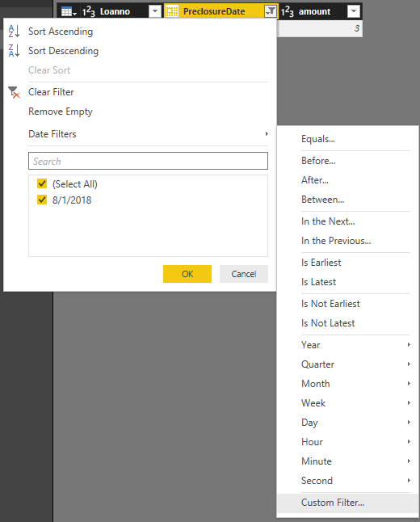Open PreclosureDate filter dropdown button
420x522 pixels.
pos(271,11)
